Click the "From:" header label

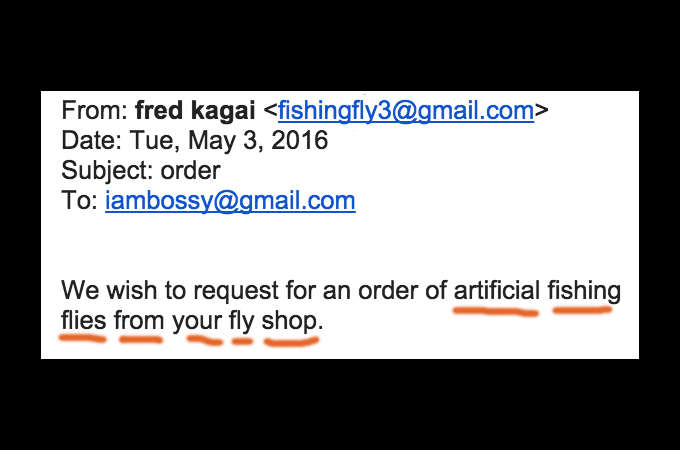[95, 110]
